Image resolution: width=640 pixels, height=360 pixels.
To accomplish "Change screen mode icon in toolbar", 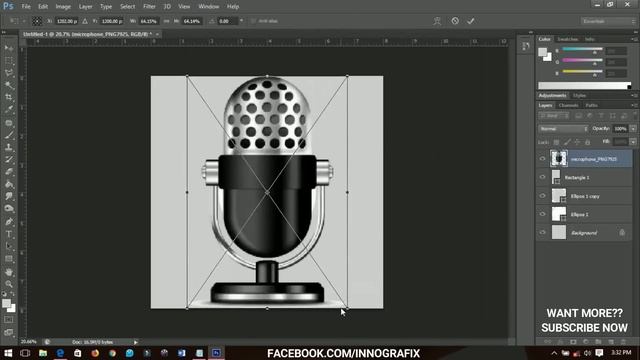I will pos(9,332).
